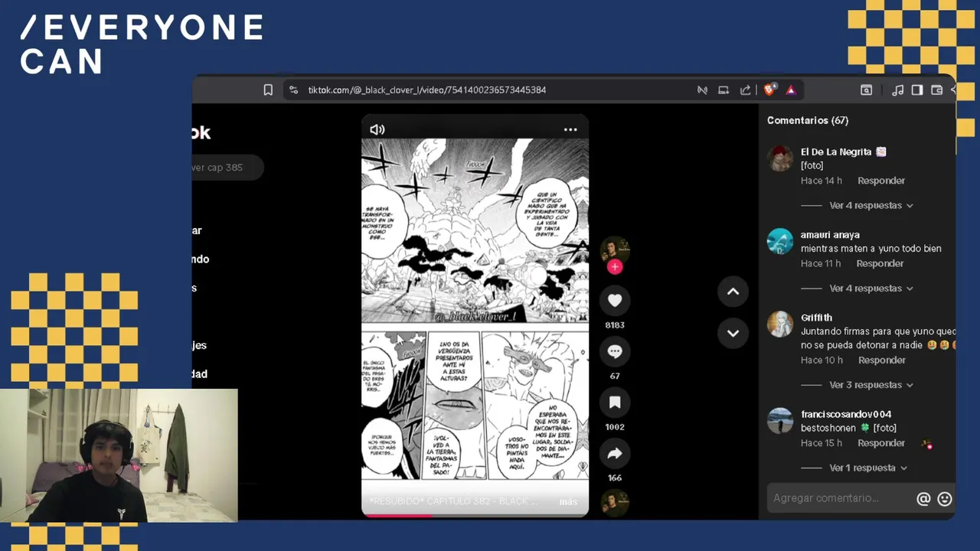Select the tiktok.com address bar URL

[x=426, y=90]
